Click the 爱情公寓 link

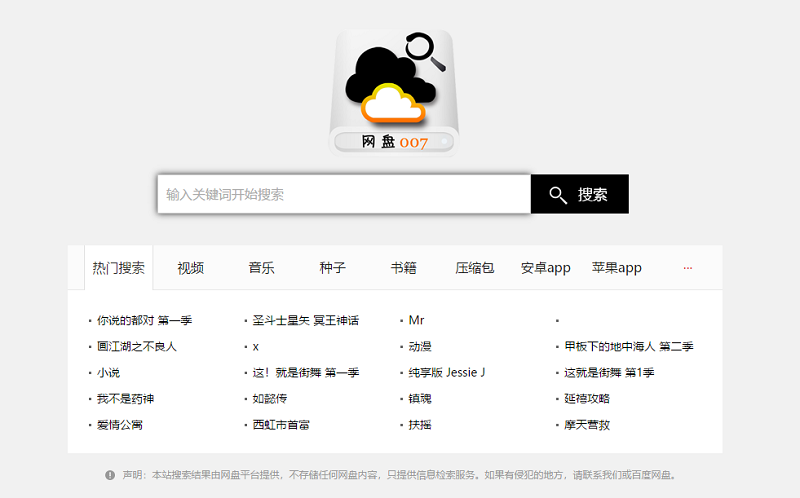120,425
